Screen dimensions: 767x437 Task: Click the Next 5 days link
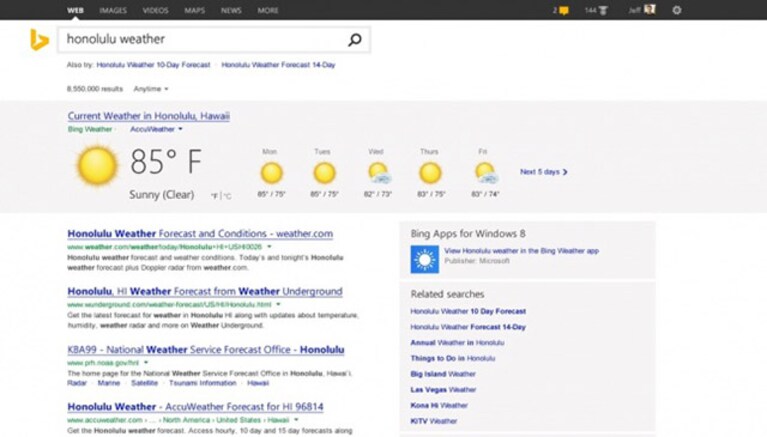point(543,172)
